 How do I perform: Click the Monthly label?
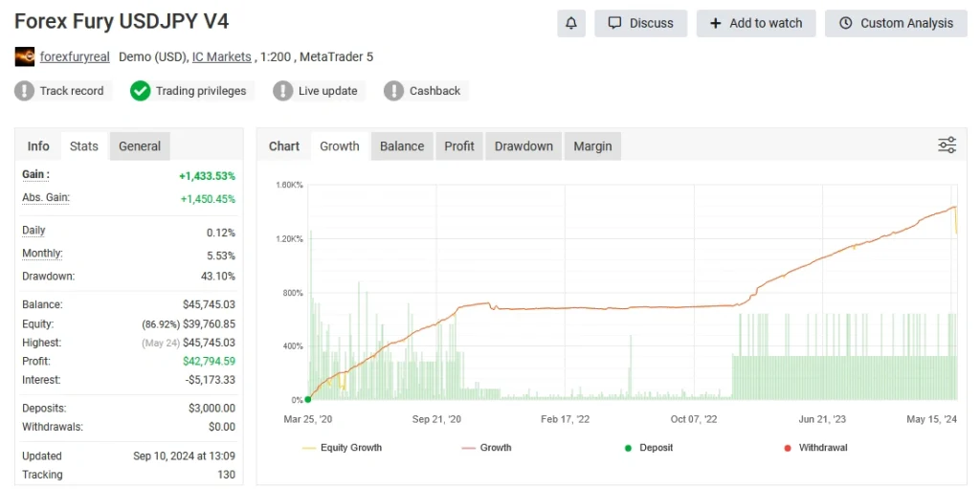coord(42,254)
